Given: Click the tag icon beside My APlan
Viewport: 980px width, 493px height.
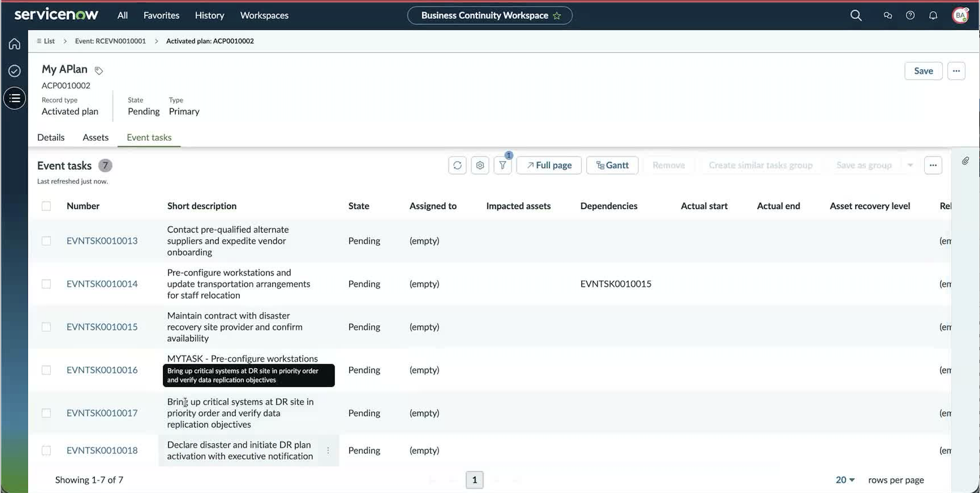Looking at the screenshot, I should point(99,71).
